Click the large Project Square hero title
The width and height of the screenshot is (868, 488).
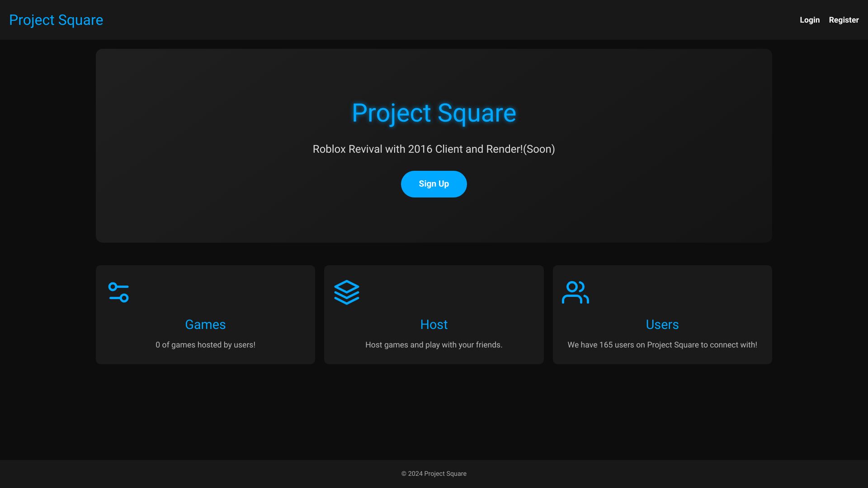pos(434,113)
